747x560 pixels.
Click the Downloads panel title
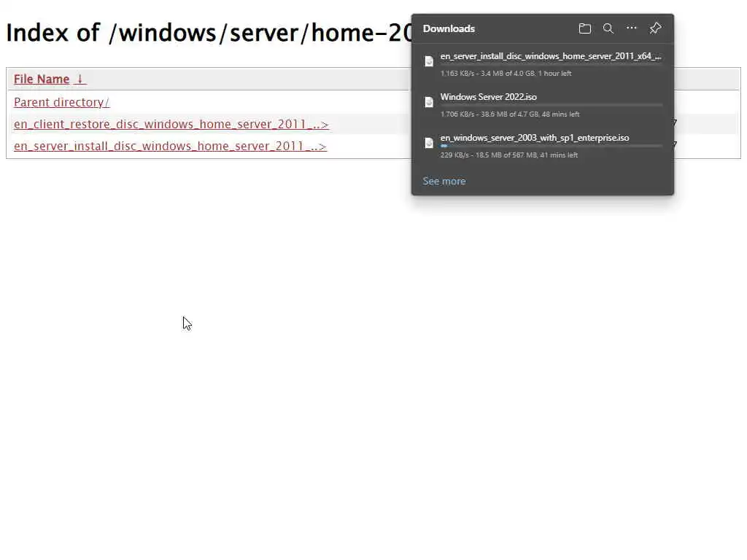click(x=449, y=28)
